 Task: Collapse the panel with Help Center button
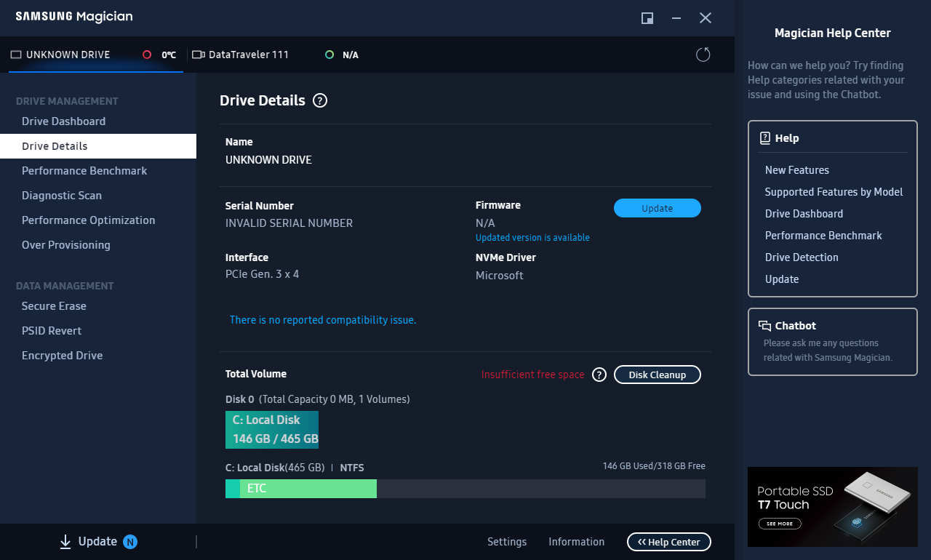[x=668, y=542]
